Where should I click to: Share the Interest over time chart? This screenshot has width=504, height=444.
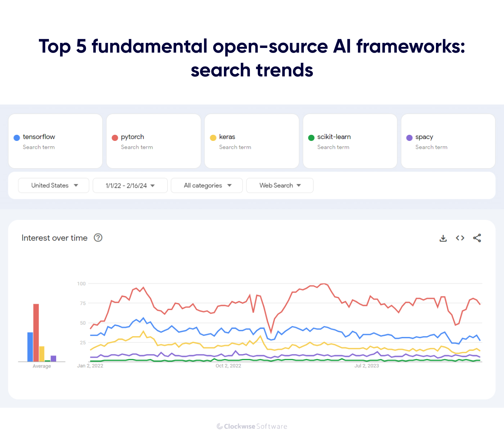(477, 238)
